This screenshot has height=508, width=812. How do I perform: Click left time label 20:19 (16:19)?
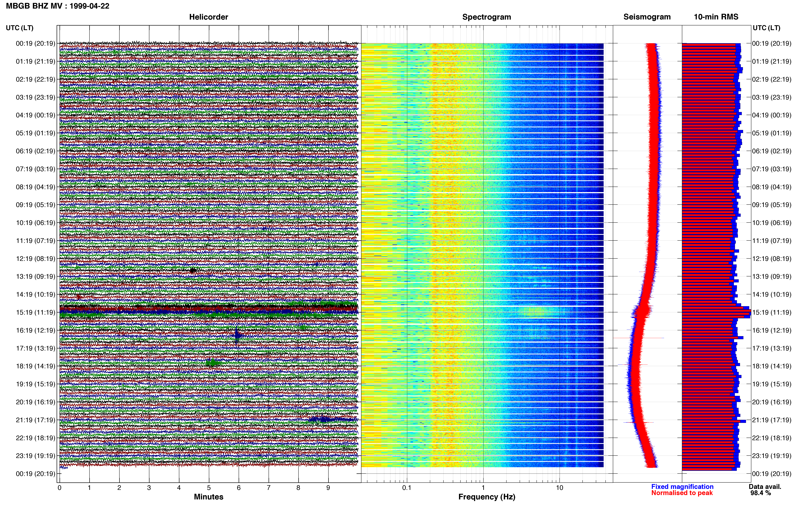[x=36, y=402]
